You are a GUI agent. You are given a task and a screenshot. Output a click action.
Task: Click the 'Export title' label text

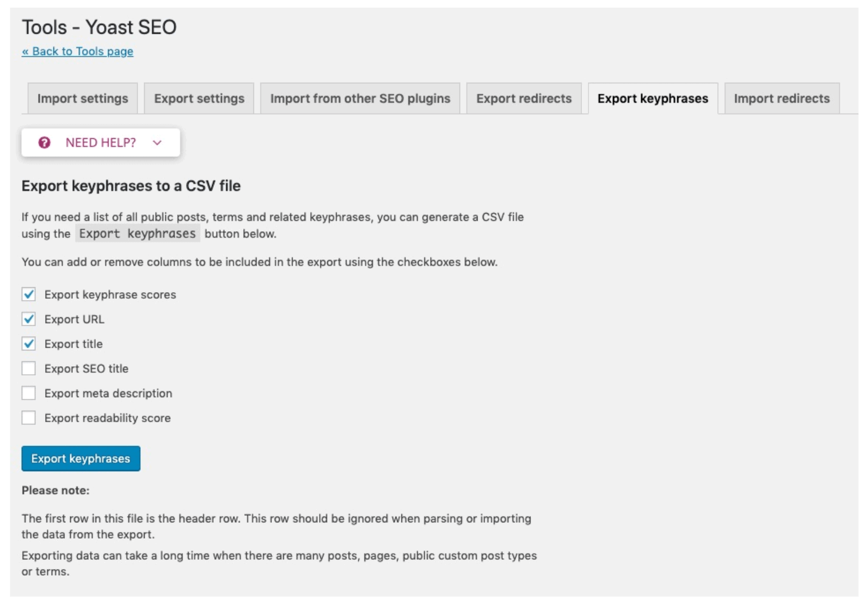coord(73,344)
